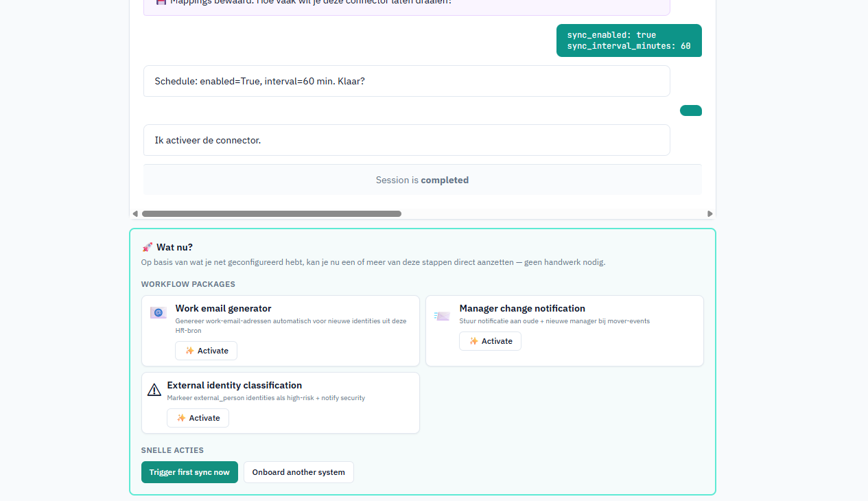The height and width of the screenshot is (501, 868).
Task: Click the horizontal scrollbar thumb
Action: pyautogui.click(x=272, y=213)
